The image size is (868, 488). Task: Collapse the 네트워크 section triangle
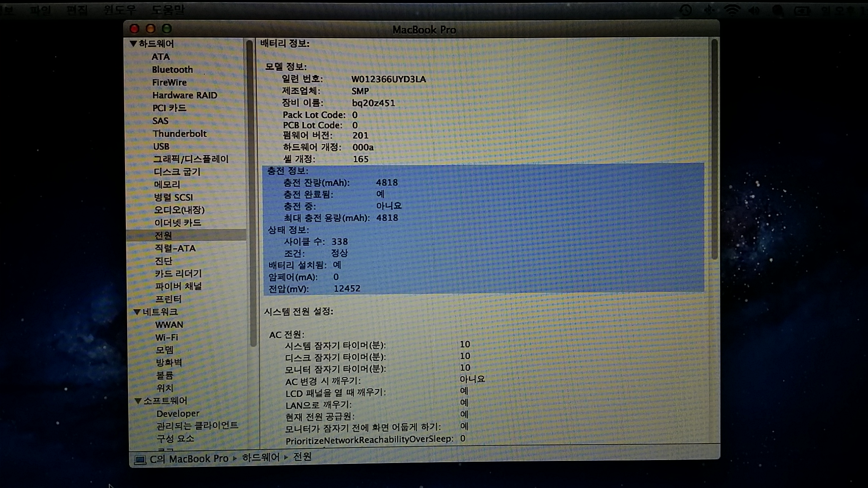pos(137,312)
